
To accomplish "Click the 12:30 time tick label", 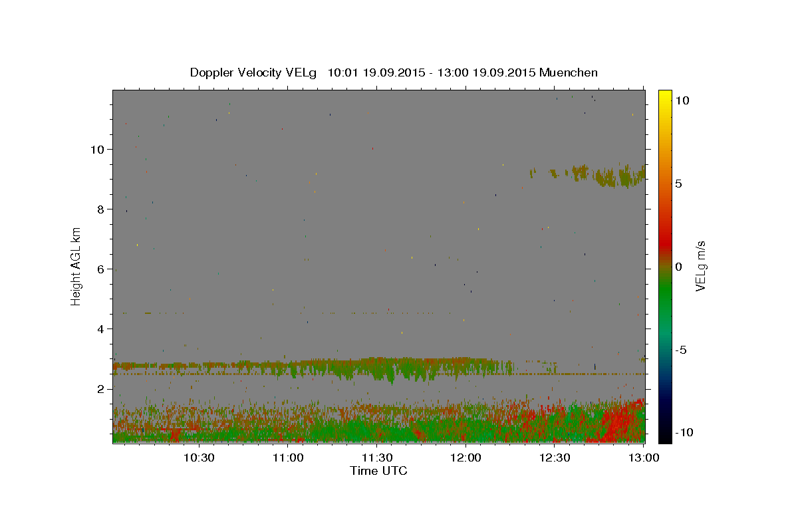I will pos(555,458).
